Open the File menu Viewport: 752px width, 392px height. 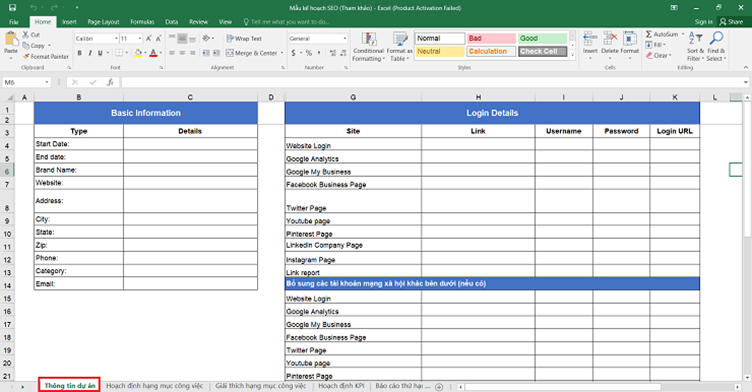pyautogui.click(x=14, y=22)
